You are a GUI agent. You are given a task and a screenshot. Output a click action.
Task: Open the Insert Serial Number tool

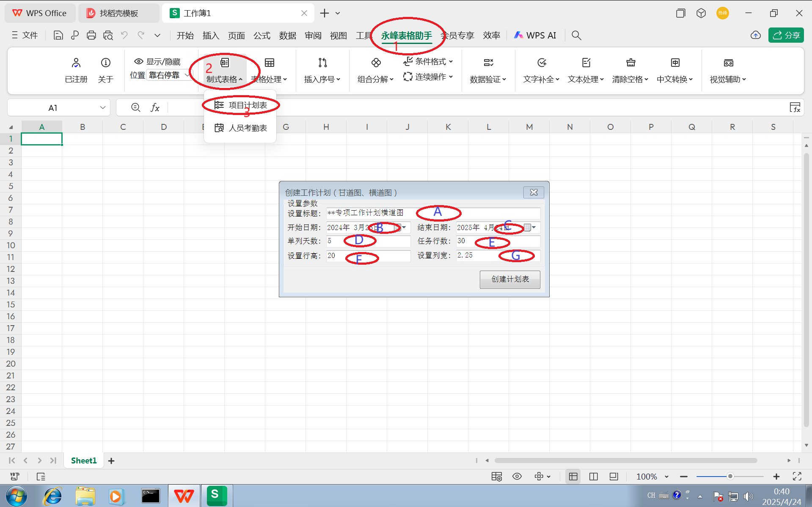322,70
